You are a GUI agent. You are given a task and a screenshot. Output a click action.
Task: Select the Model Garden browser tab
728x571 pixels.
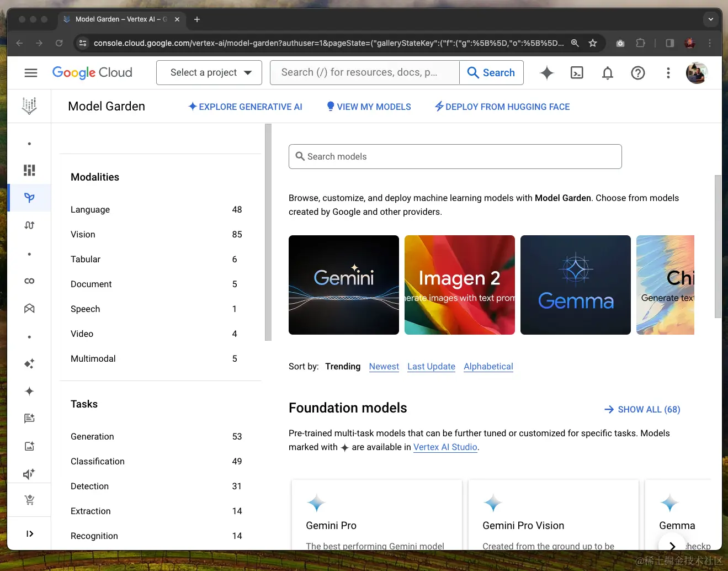(x=121, y=19)
